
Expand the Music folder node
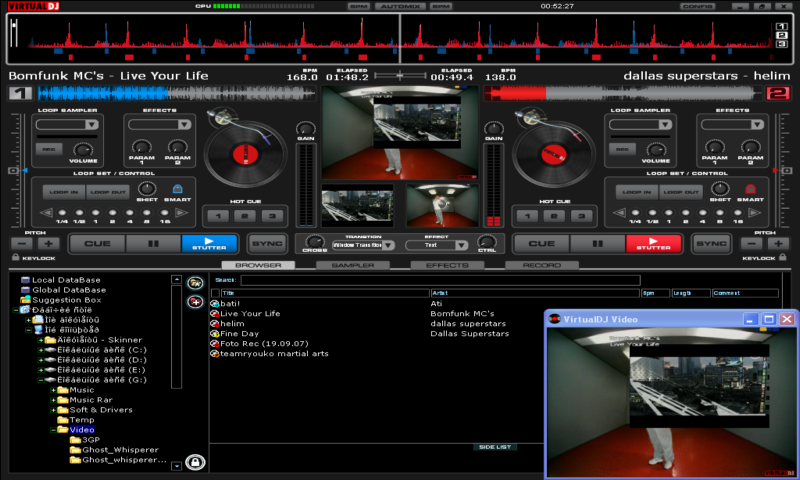click(53, 390)
